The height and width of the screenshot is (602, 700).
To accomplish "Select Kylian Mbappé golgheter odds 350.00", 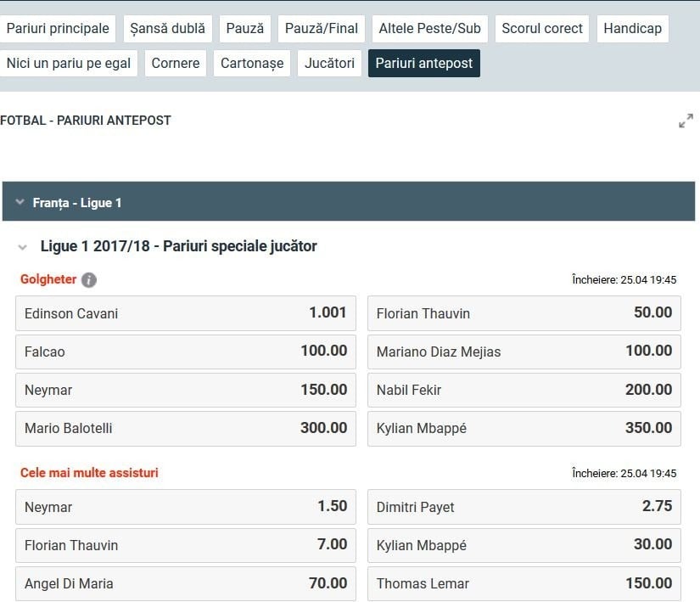I will pos(524,428).
